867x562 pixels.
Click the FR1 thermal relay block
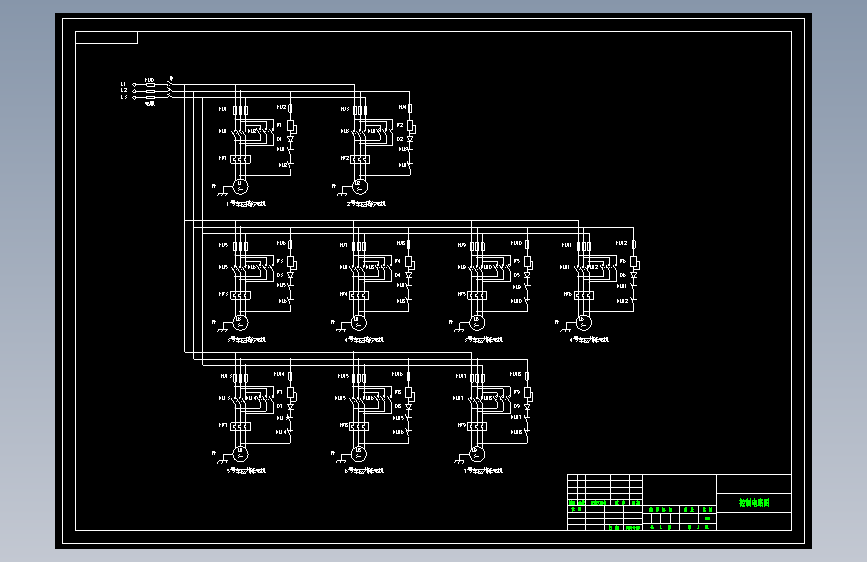click(241, 159)
